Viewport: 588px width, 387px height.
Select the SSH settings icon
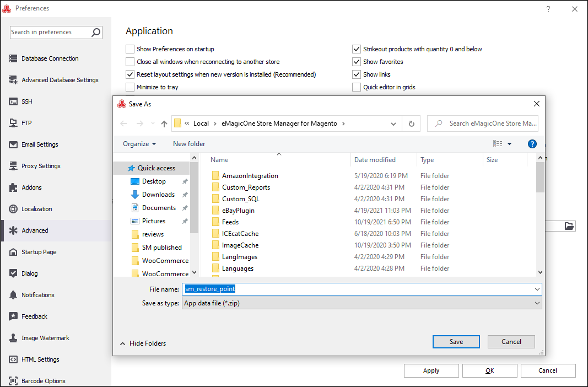tap(13, 101)
